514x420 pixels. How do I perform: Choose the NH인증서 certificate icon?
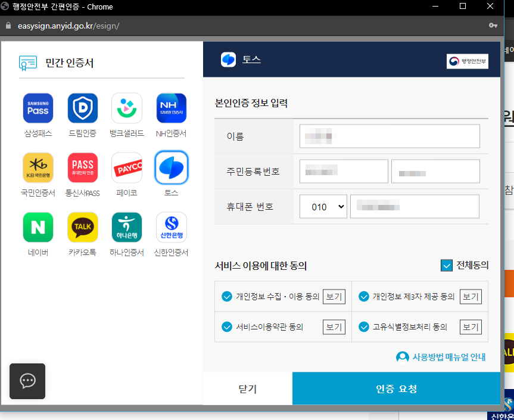pos(172,108)
